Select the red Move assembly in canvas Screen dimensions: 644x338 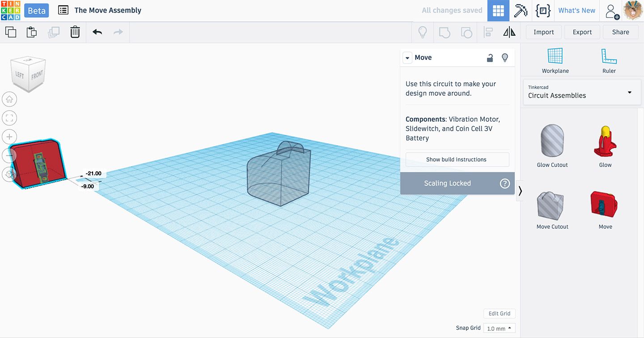(38, 164)
